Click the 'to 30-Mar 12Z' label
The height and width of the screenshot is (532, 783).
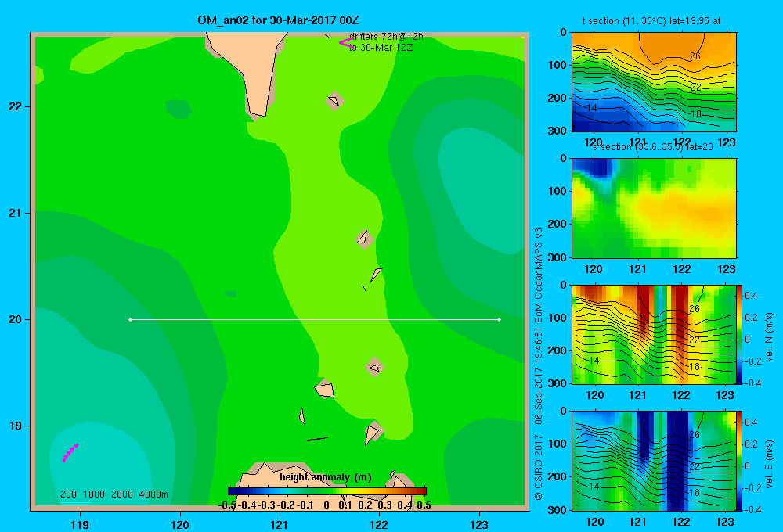tap(381, 48)
